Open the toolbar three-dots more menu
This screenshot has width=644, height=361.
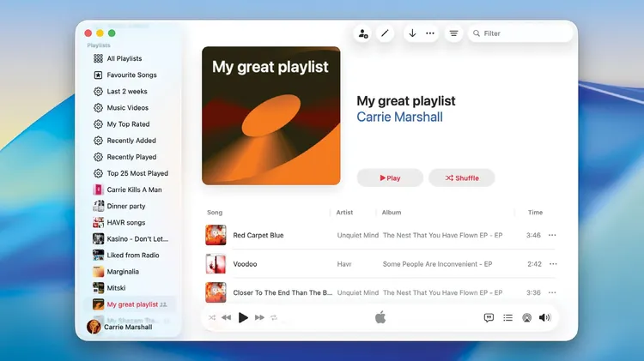pyautogui.click(x=430, y=33)
